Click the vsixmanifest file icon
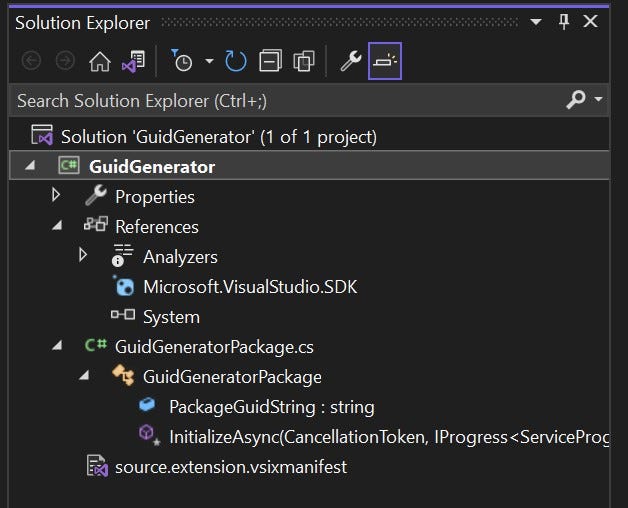Image resolution: width=628 pixels, height=508 pixels. pos(97,466)
